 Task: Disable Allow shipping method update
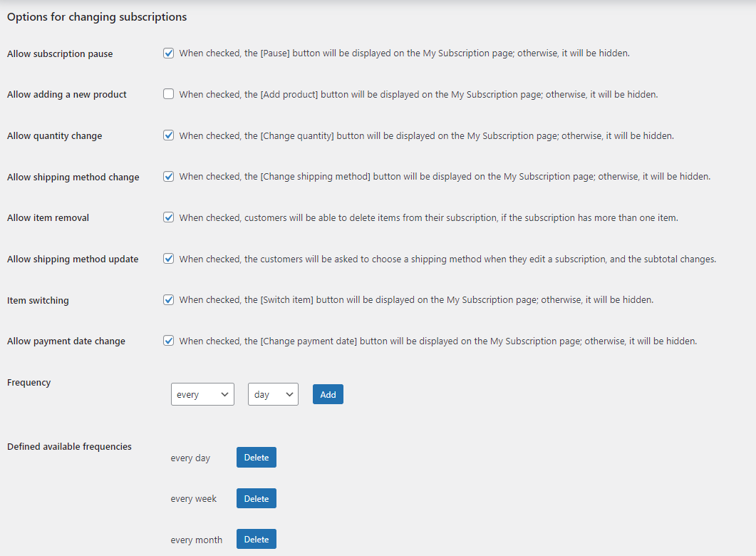[168, 258]
